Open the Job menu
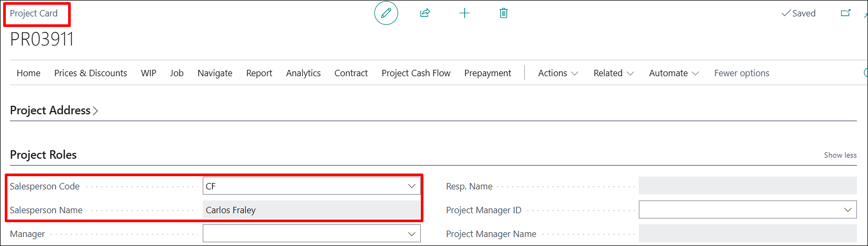Screen dimensions: 868x246 [177, 73]
